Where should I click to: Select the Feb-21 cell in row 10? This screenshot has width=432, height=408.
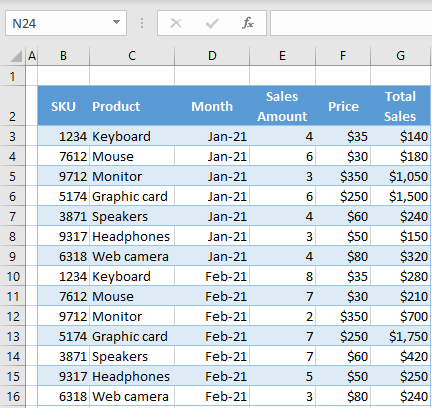212,276
